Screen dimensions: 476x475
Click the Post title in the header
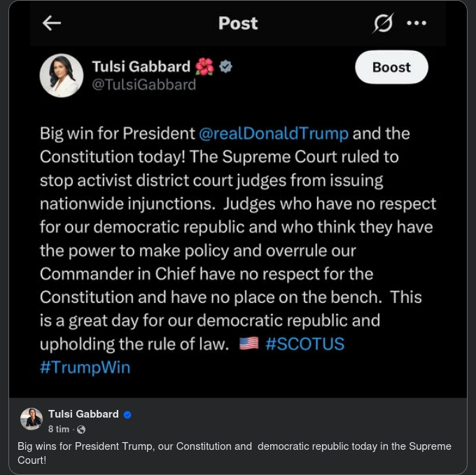(238, 23)
